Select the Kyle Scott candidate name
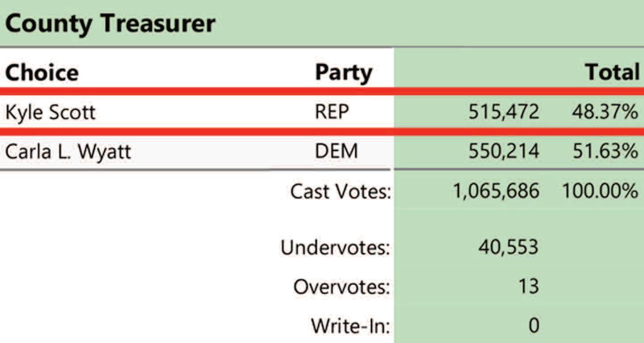This screenshot has width=644, height=343. [50, 112]
